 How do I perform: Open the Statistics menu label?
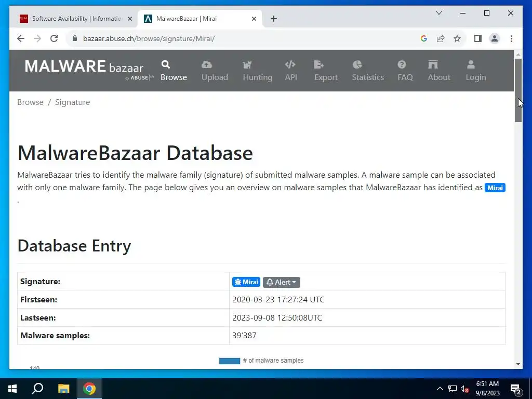click(368, 77)
